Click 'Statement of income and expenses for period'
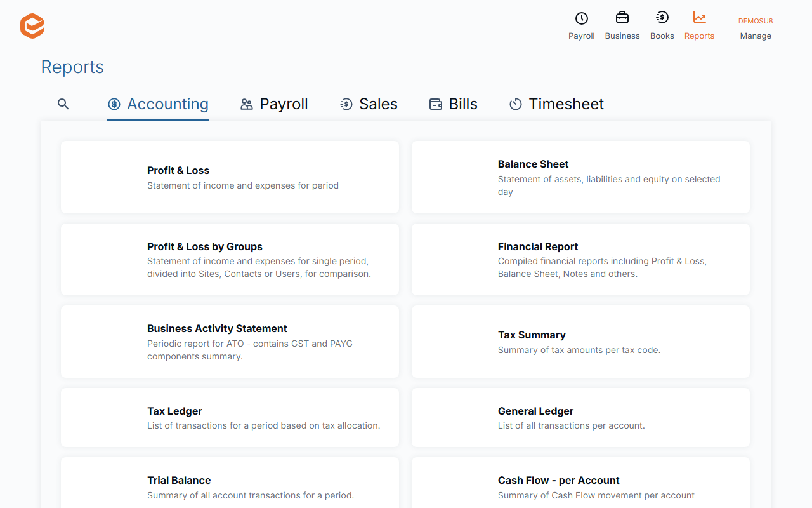Image resolution: width=812 pixels, height=508 pixels. tap(243, 185)
